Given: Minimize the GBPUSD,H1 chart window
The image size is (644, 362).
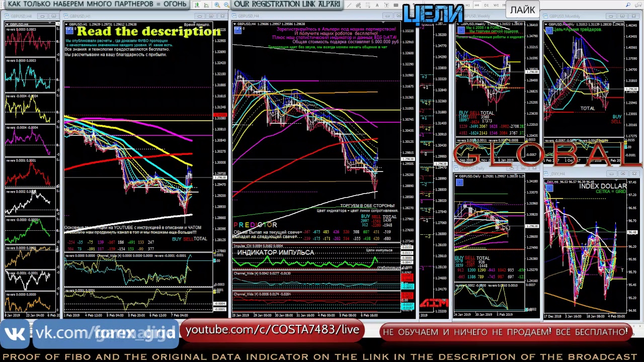Looking at the screenshot, I should tap(200, 16).
